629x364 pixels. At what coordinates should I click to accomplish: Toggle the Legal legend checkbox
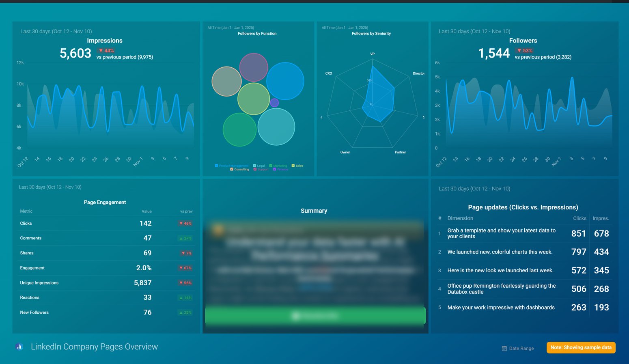(254, 166)
